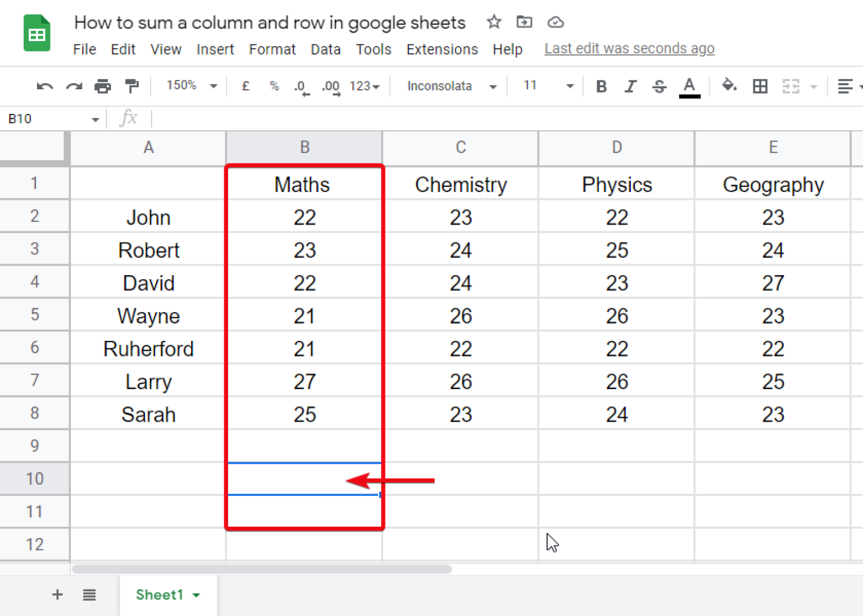Open the zoom 150% dropdown
The height and width of the screenshot is (616, 863).
(192, 86)
